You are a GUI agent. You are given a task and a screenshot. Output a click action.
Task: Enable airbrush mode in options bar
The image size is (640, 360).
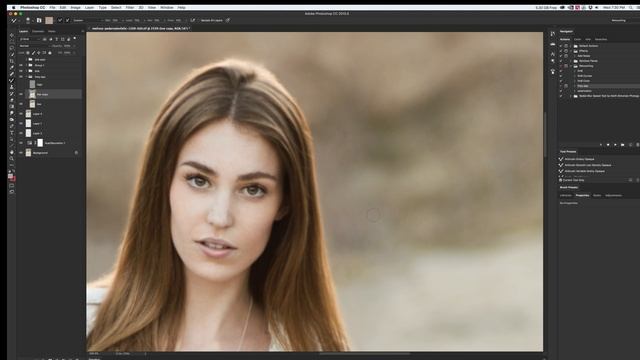pyautogui.click(x=193, y=20)
